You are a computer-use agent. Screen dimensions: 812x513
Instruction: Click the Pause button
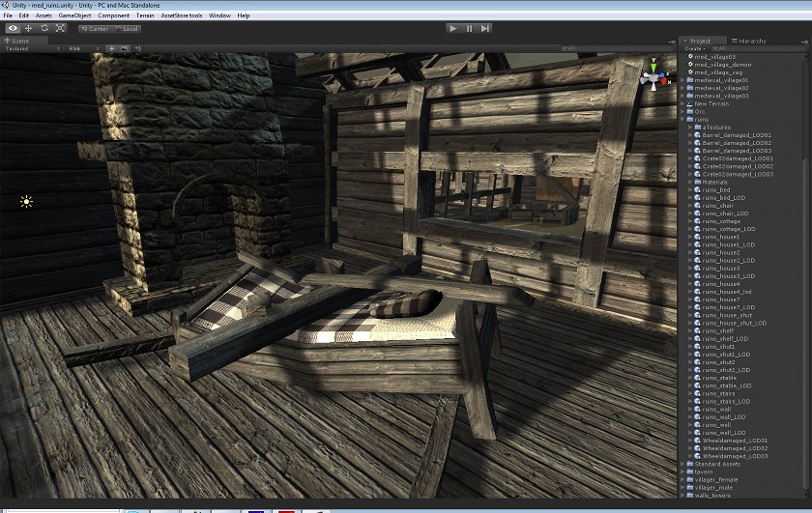[x=469, y=28]
